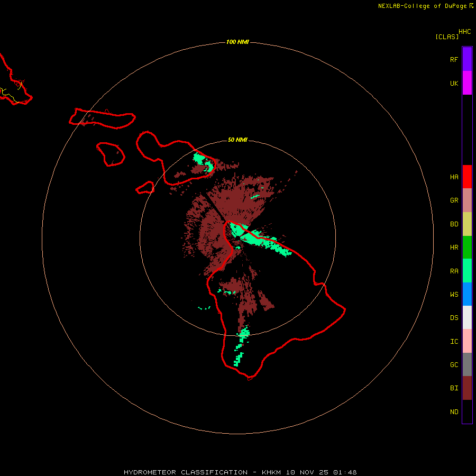Viewport: 476px width, 476px height.
Task: Click the DS legend label
Action: click(454, 318)
